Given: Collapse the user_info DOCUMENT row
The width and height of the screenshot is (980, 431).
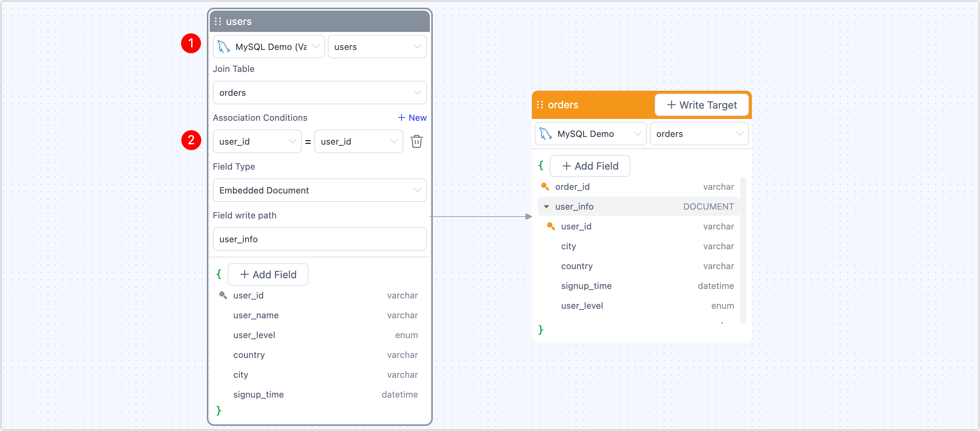Looking at the screenshot, I should coord(547,206).
